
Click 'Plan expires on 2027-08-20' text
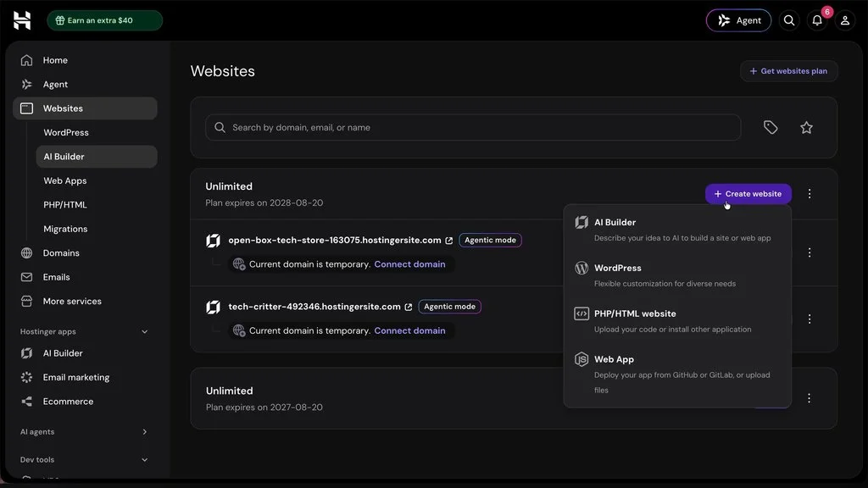click(x=264, y=408)
